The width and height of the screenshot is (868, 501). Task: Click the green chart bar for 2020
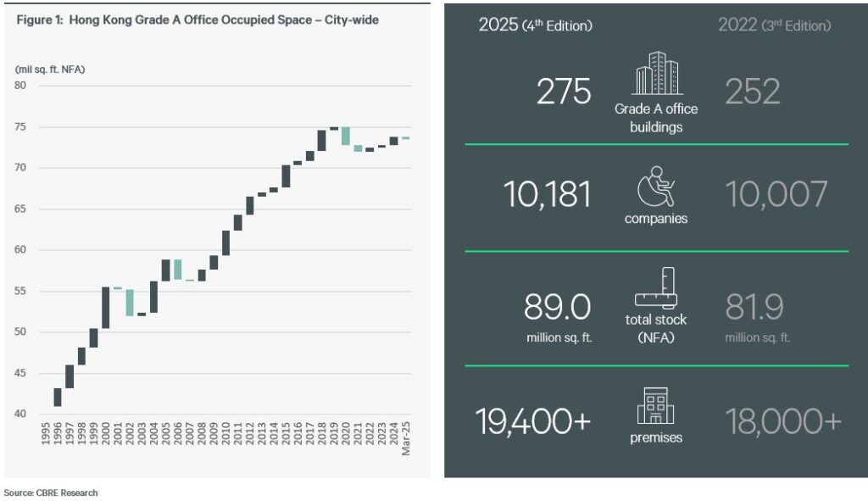(x=346, y=136)
